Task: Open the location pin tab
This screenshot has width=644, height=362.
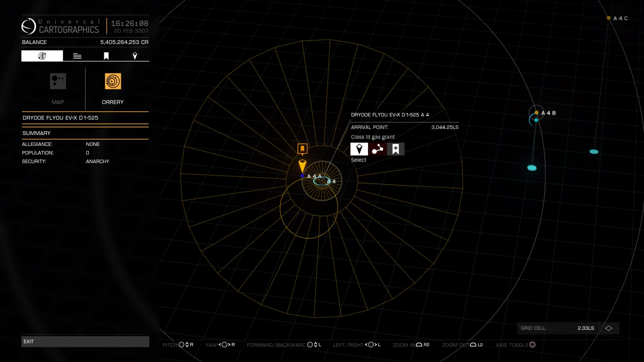Action: [135, 56]
